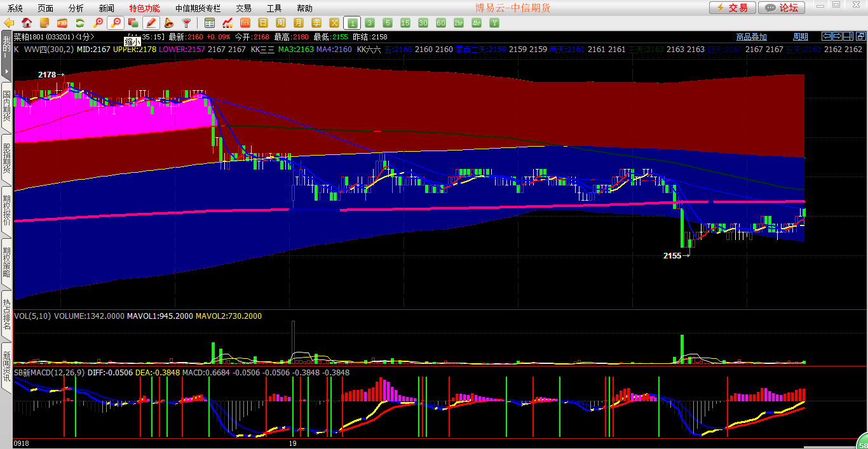Image resolution: width=868 pixels, height=449 pixels.
Task: Open the 周期 period dropdown link
Action: click(x=801, y=37)
